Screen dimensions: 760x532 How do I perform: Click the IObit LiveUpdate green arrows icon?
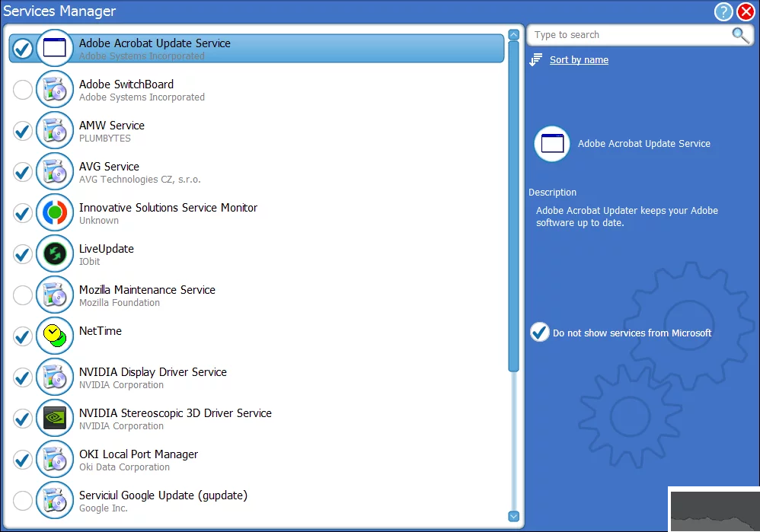pyautogui.click(x=54, y=253)
